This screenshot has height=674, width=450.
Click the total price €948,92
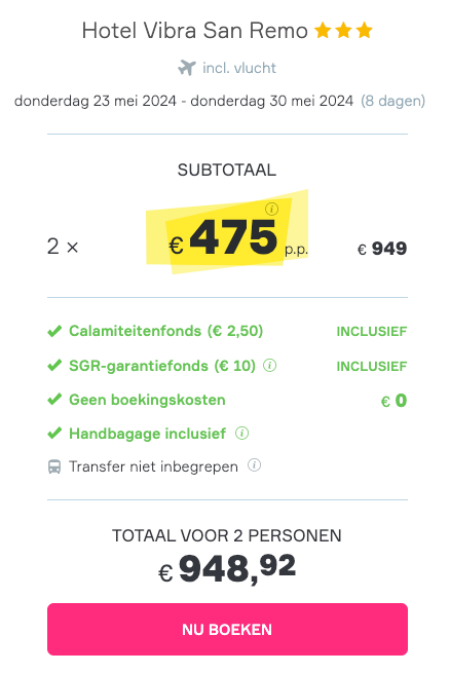coord(227,569)
